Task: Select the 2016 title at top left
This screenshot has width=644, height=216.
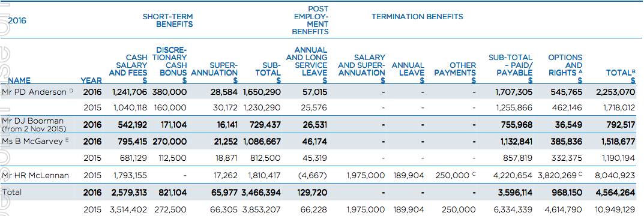Action: [x=17, y=20]
